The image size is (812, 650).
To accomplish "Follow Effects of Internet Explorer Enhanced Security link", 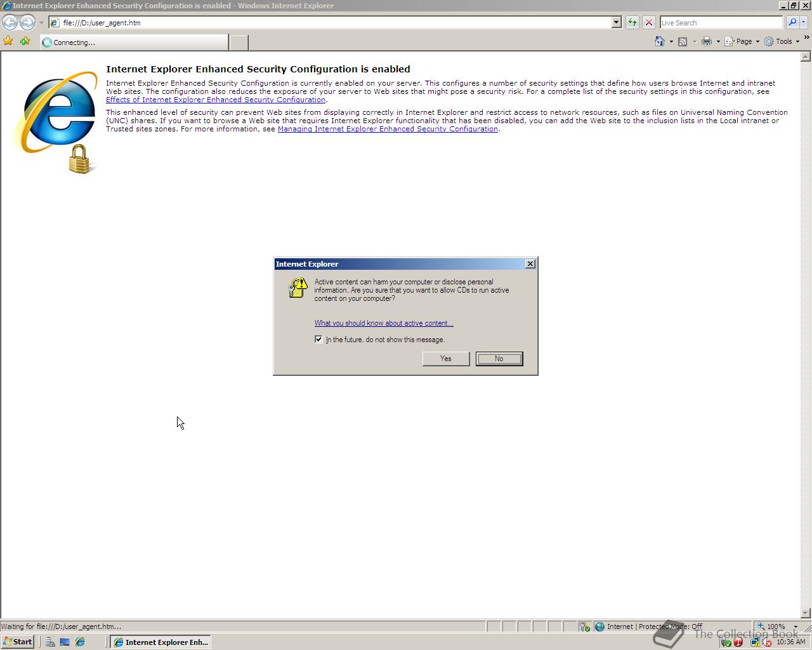I will tap(216, 100).
